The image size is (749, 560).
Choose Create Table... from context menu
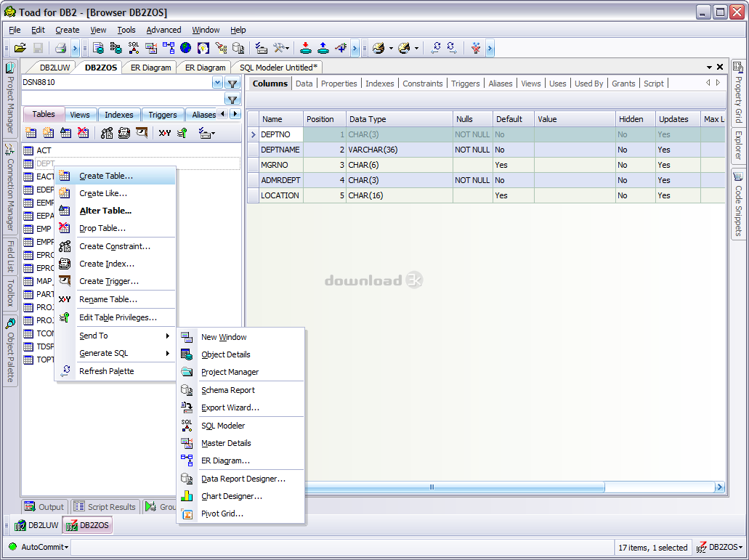click(106, 176)
